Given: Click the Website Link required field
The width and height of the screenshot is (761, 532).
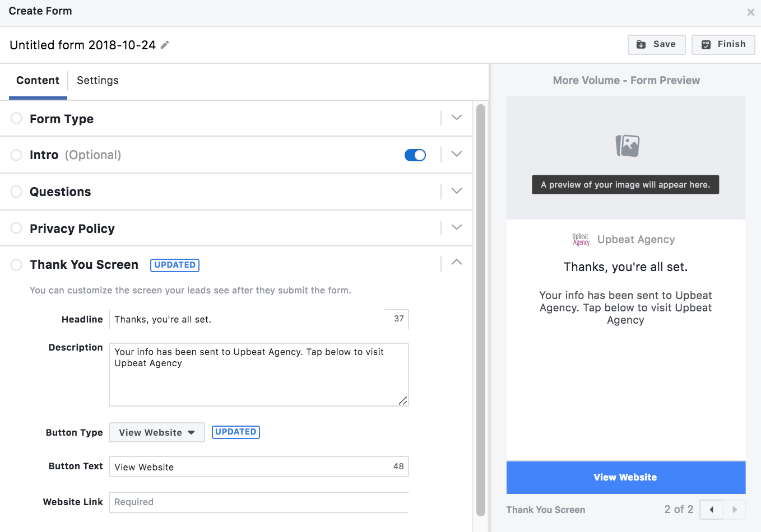Looking at the screenshot, I should click(259, 502).
